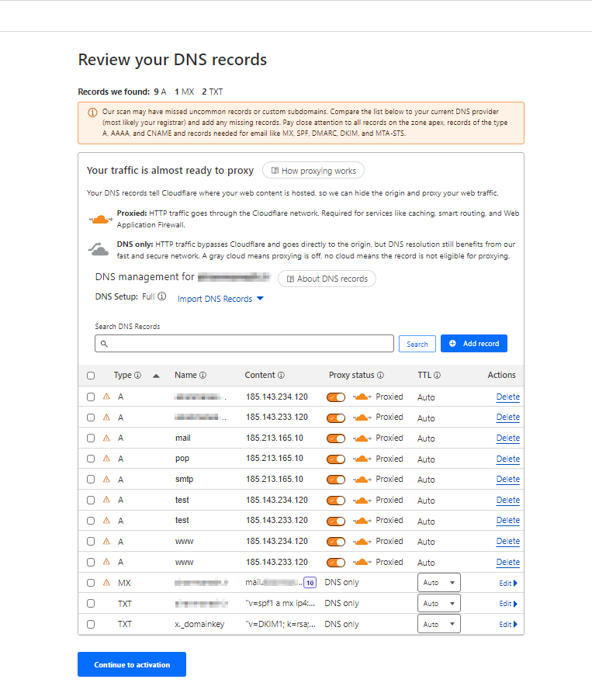The width and height of the screenshot is (592, 700).
Task: Click into the Search DNS Records field
Action: click(x=244, y=344)
